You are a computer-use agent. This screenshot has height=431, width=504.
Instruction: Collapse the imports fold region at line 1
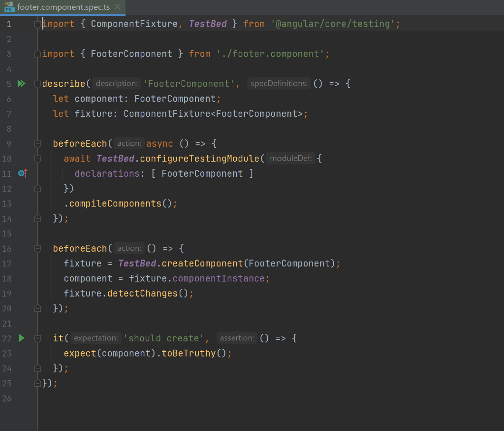(x=37, y=23)
